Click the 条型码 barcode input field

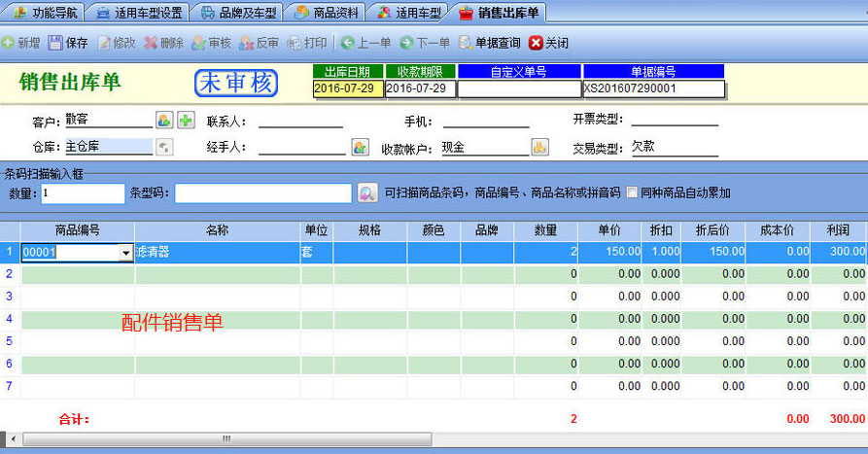pos(262,192)
